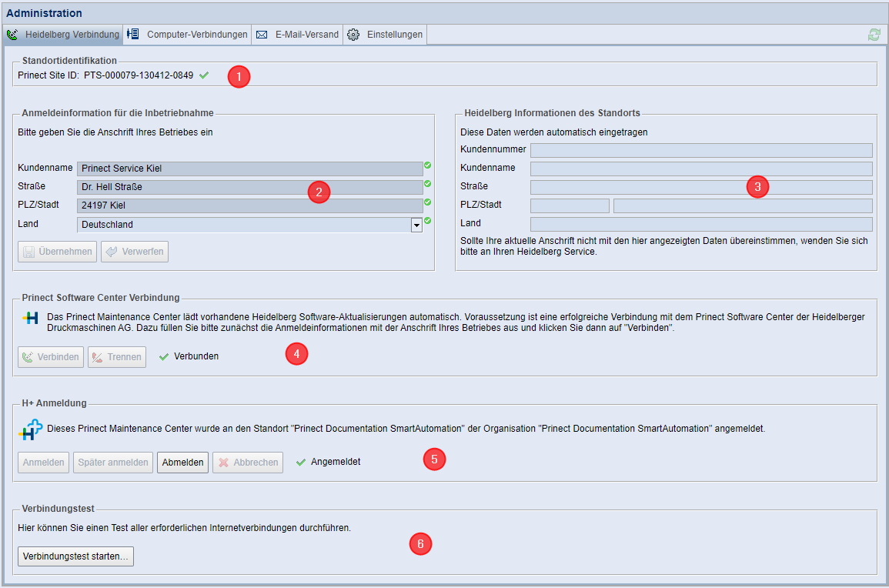Click the Prinect Site ID value PTS-000079-130412-0849
The width and height of the screenshot is (889, 588).
(x=139, y=75)
